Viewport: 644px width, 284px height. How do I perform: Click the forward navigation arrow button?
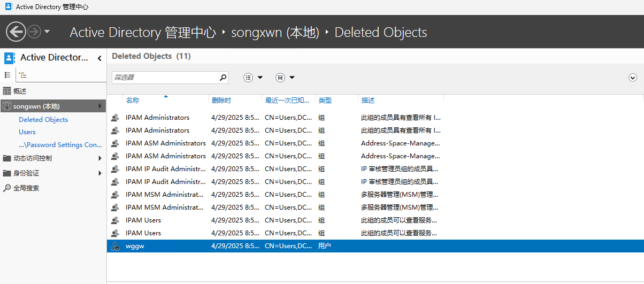tap(34, 32)
